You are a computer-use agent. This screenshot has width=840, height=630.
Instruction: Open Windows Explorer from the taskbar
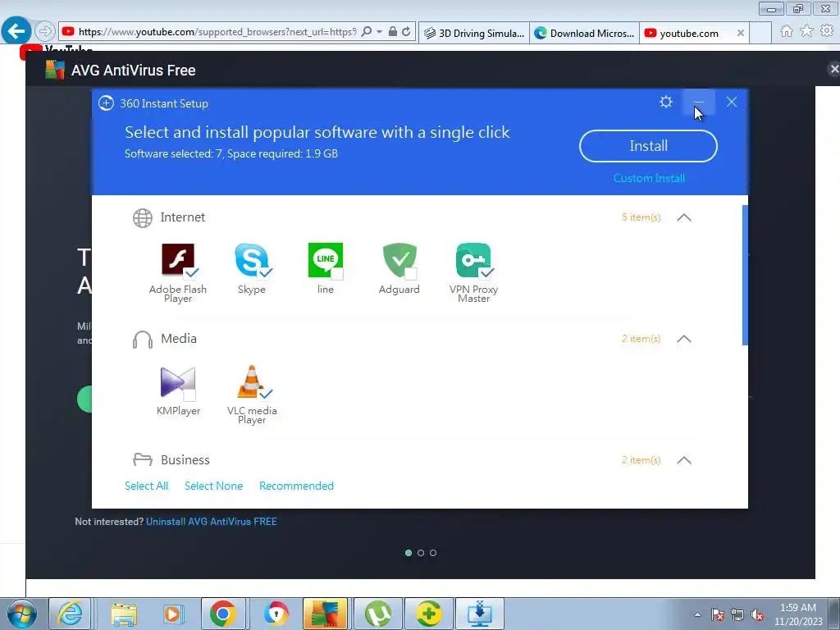point(125,614)
